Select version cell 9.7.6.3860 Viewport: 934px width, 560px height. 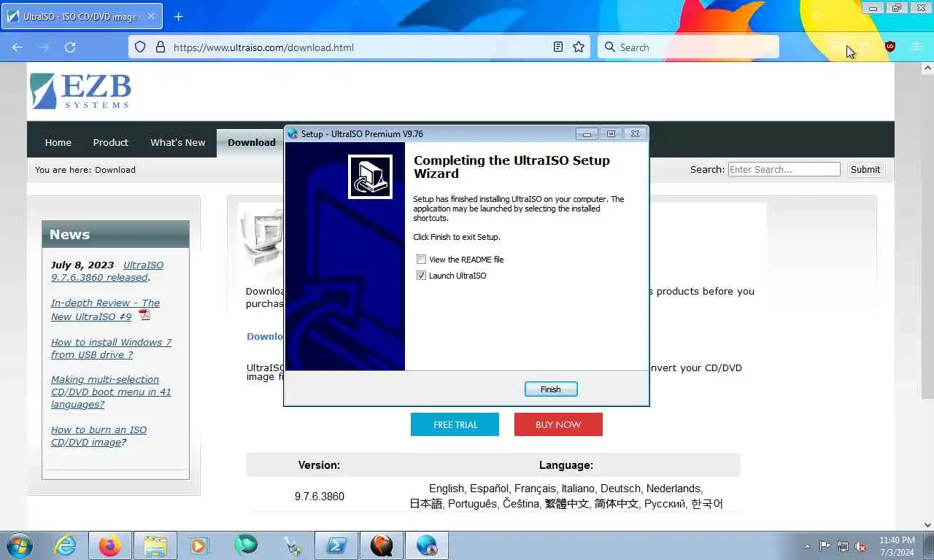coord(320,497)
